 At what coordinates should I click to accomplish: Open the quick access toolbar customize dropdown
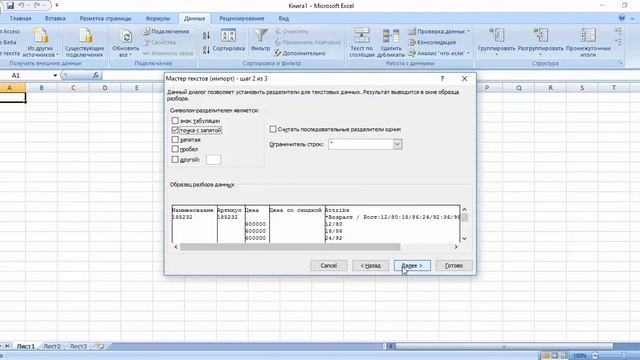(56, 5)
